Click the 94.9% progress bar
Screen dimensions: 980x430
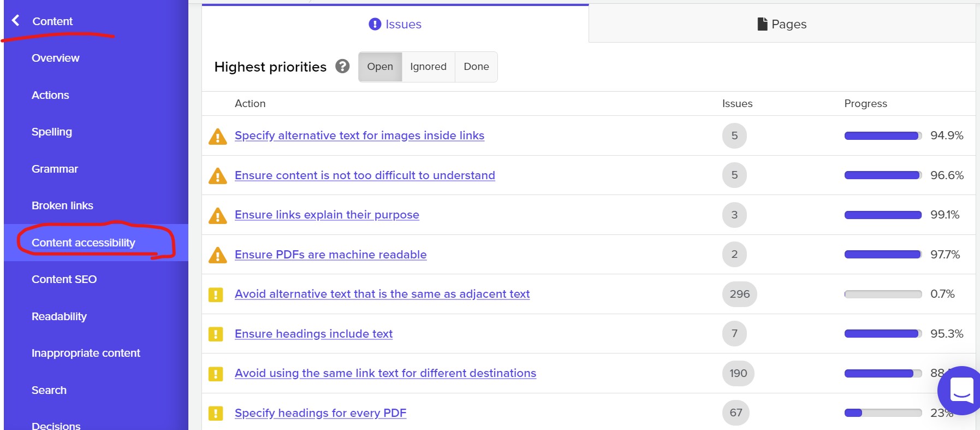(x=883, y=136)
